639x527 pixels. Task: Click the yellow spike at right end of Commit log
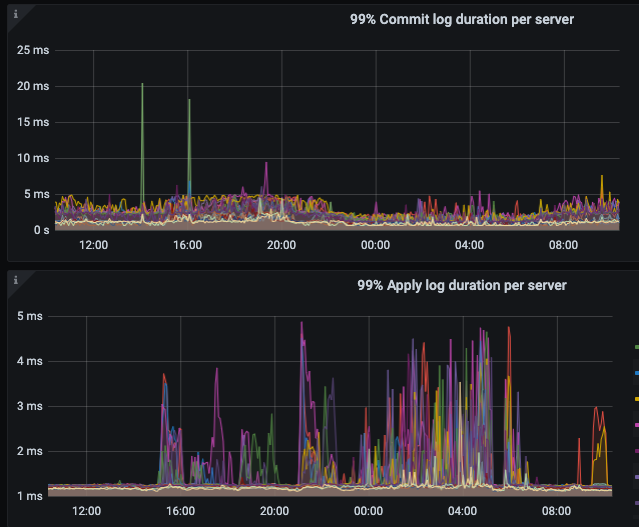pyautogui.click(x=601, y=177)
